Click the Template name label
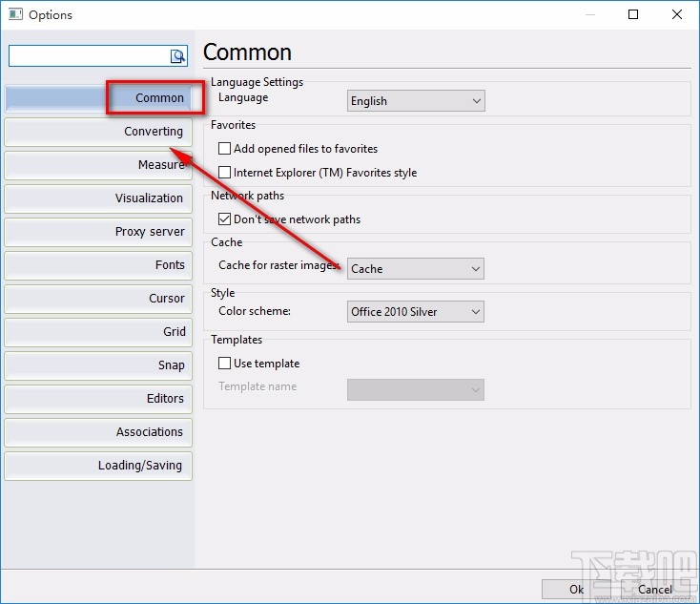 (257, 386)
